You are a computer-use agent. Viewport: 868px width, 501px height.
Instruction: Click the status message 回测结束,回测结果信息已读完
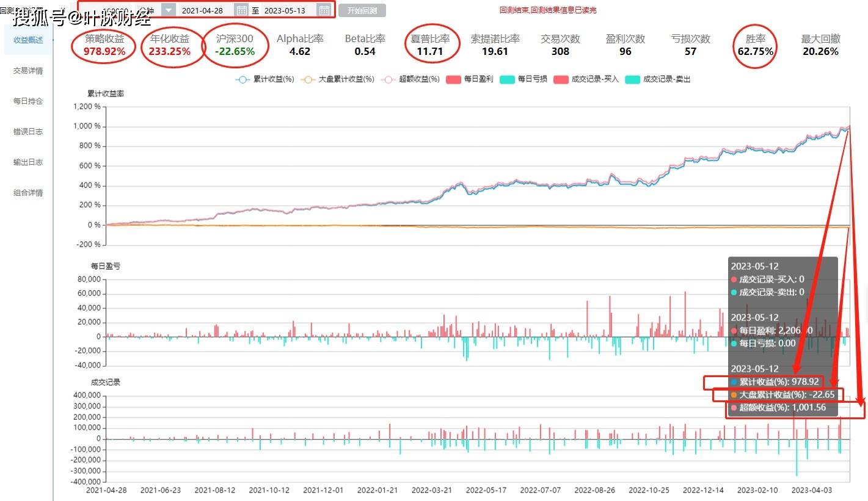[547, 10]
